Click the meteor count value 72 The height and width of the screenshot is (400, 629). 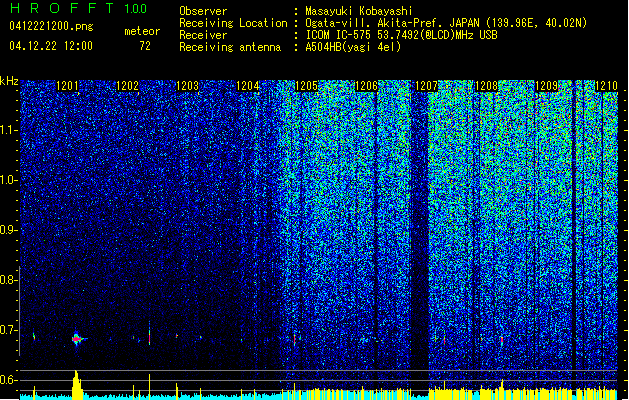[145, 46]
